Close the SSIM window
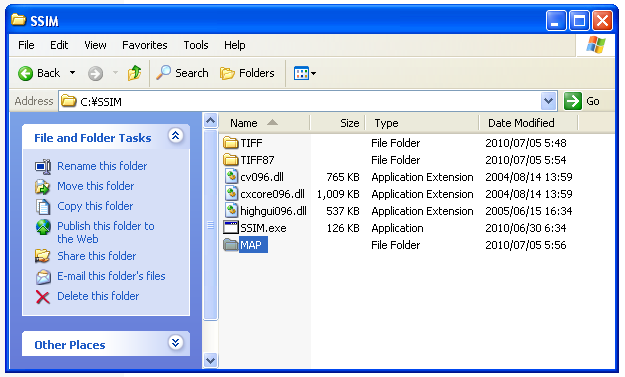 (x=602, y=21)
